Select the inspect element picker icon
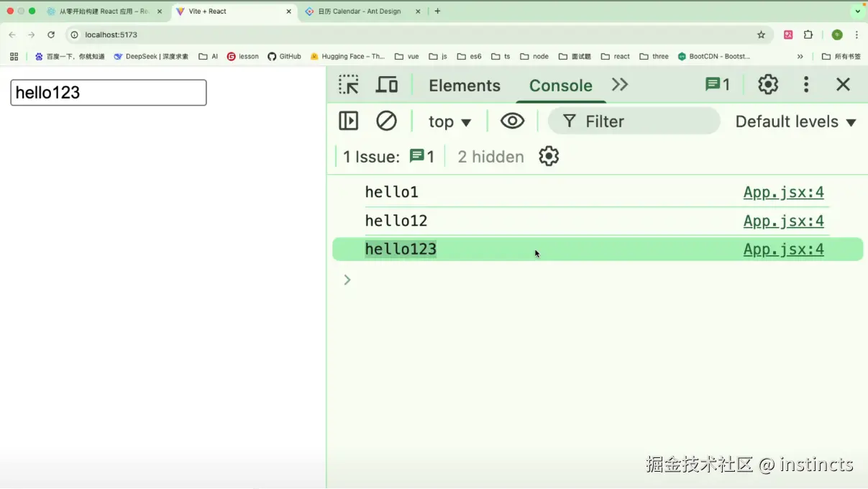868x489 pixels. tap(349, 85)
